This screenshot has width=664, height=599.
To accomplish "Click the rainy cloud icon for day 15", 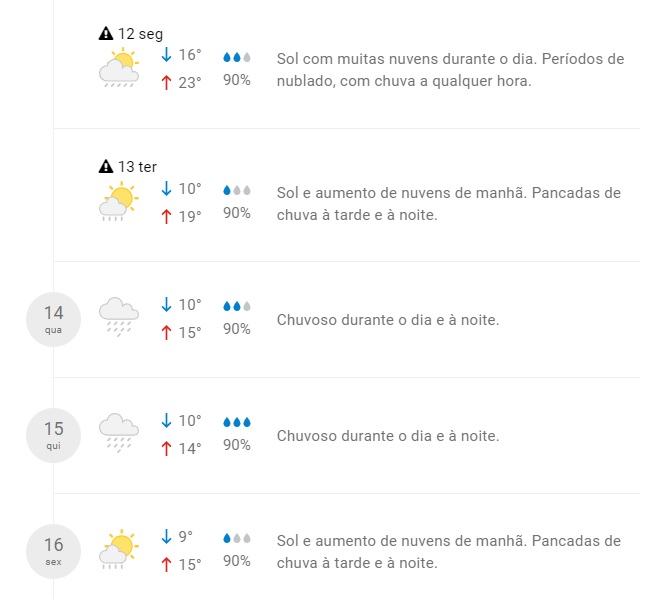I will (118, 433).
